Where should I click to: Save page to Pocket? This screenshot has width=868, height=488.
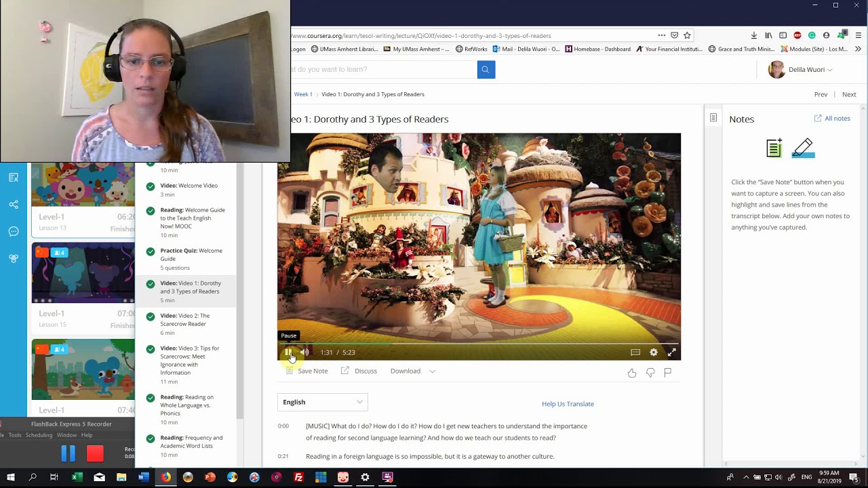click(674, 35)
